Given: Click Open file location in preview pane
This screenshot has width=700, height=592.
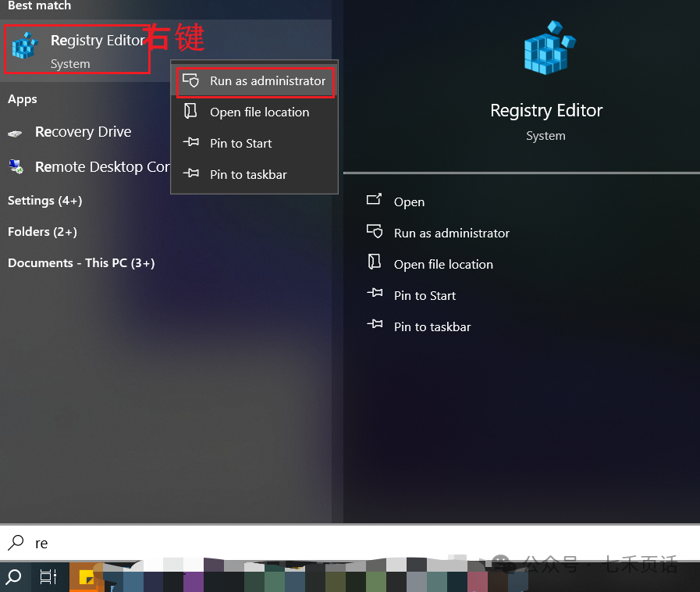Looking at the screenshot, I should (443, 265).
